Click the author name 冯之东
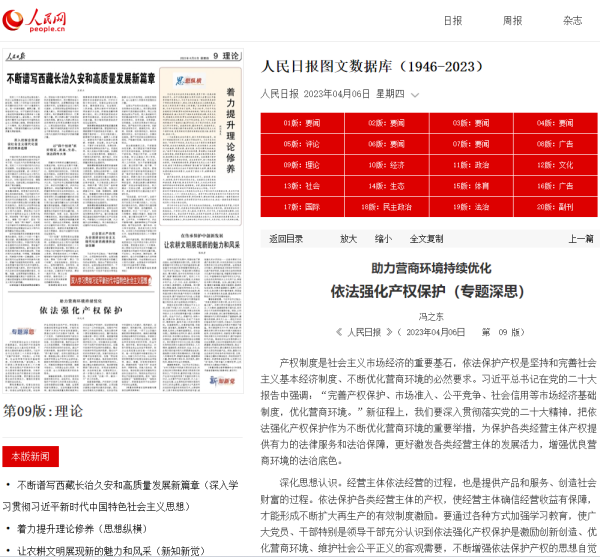Viewport: 600px width, 557px height. [x=431, y=317]
